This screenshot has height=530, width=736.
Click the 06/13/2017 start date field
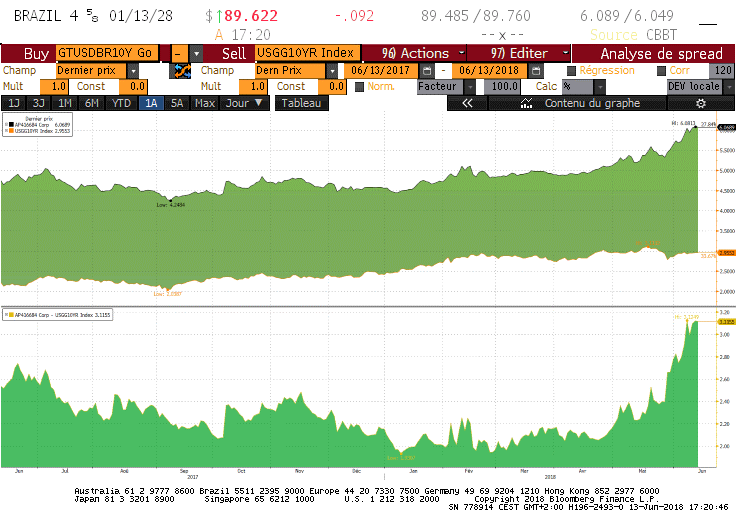(381, 71)
